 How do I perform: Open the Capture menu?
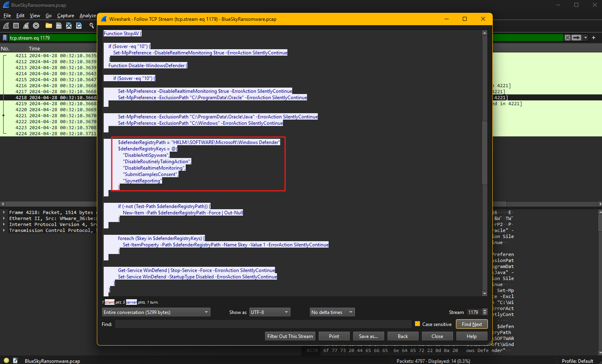66,16
